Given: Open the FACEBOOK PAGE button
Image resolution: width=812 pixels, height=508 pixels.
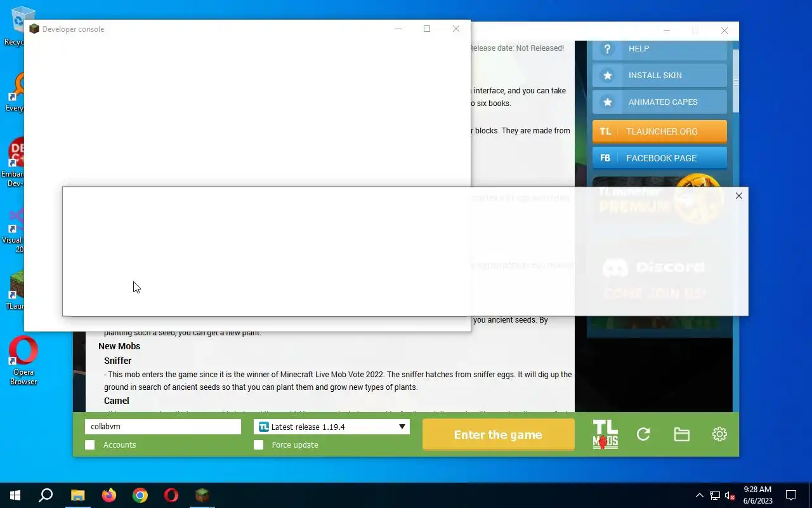Looking at the screenshot, I should tap(659, 158).
